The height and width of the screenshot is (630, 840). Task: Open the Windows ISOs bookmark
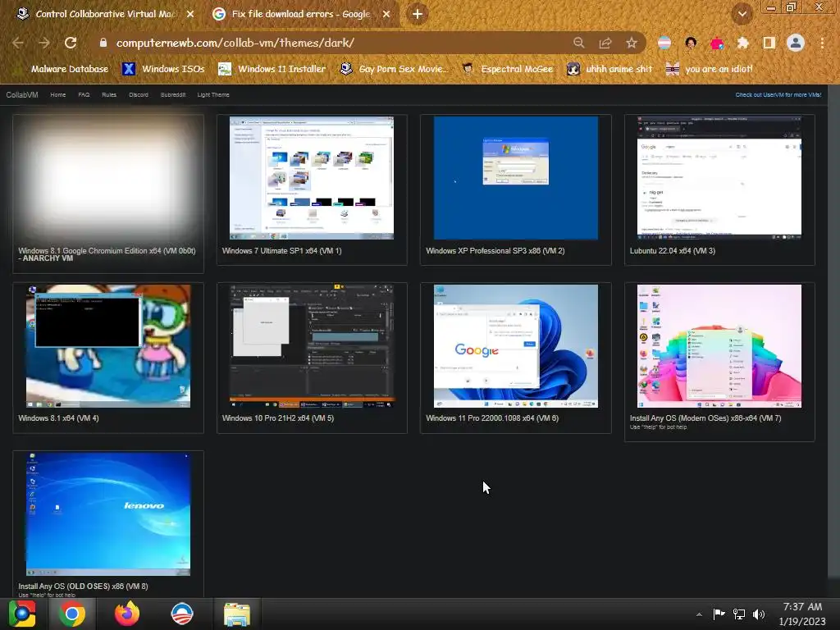163,69
